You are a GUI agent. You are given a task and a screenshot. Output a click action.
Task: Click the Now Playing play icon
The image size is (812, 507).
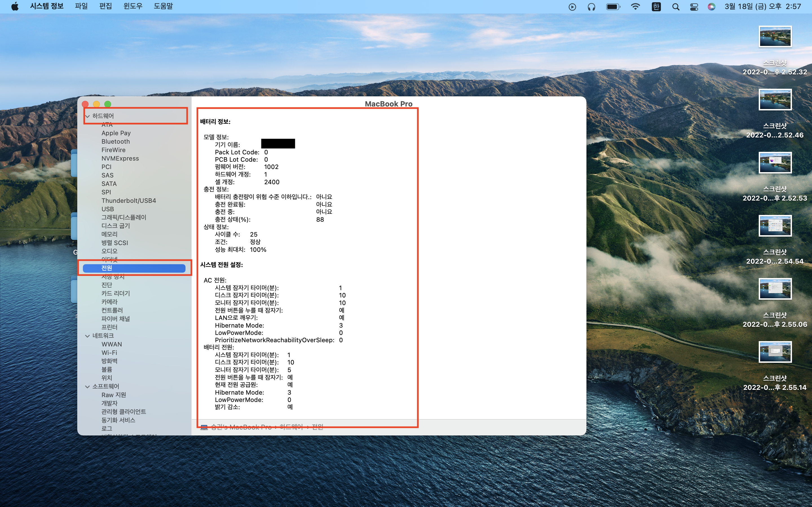click(572, 7)
